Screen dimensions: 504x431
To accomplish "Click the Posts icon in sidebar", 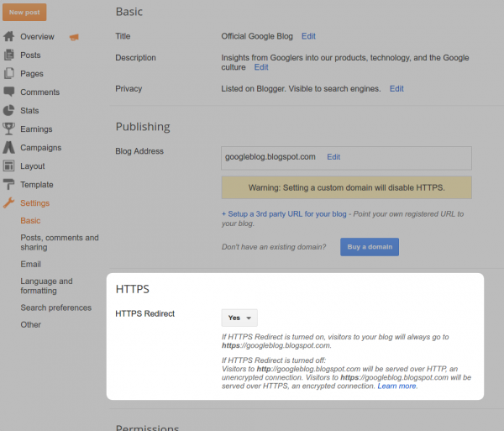I will 9,55.
